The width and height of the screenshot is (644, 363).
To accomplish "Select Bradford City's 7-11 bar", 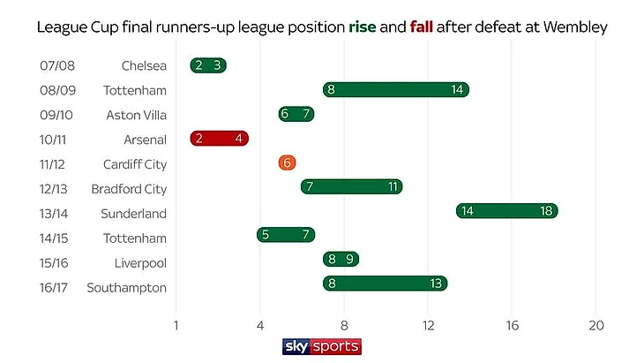I will coord(351,187).
